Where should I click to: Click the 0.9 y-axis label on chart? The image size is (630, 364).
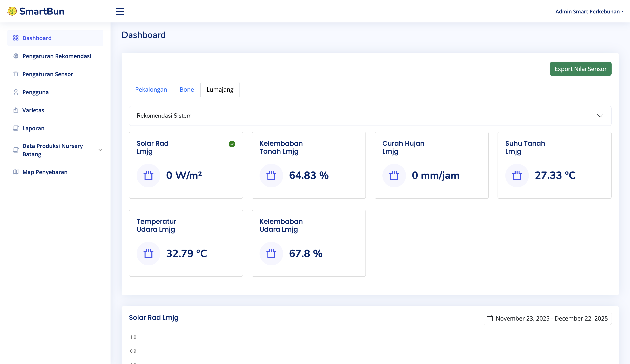pos(133,351)
